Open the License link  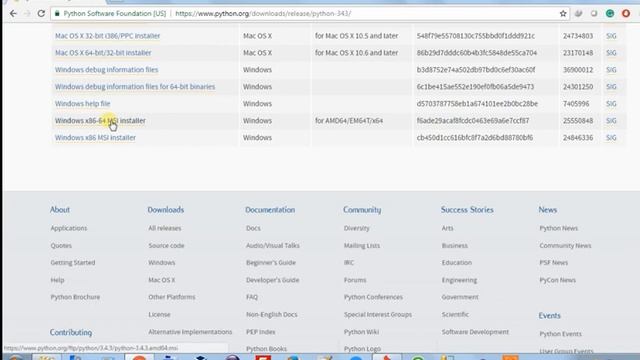(x=160, y=315)
